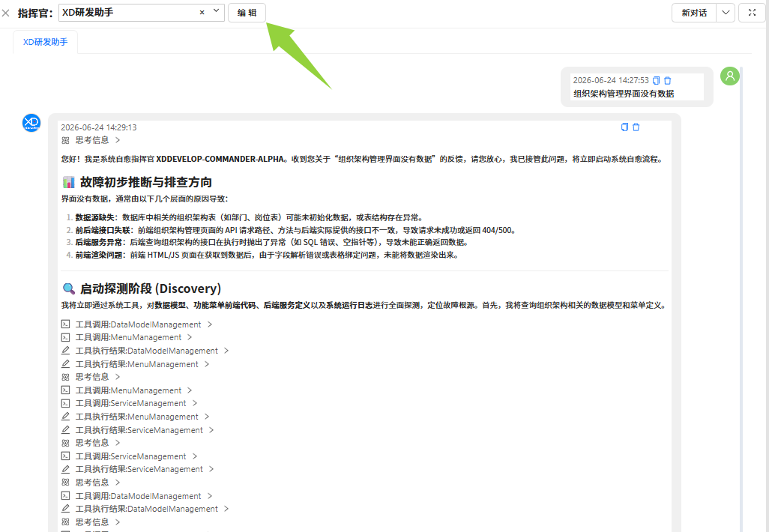Delete the assistant reply from 14:29:13
769x532 pixels.
click(x=636, y=127)
